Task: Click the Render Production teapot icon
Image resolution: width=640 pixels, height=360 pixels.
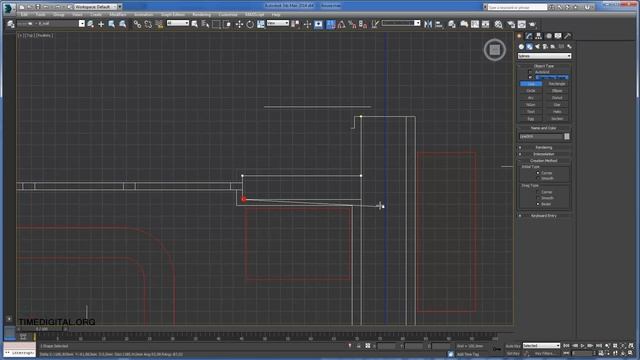Action: (532, 24)
